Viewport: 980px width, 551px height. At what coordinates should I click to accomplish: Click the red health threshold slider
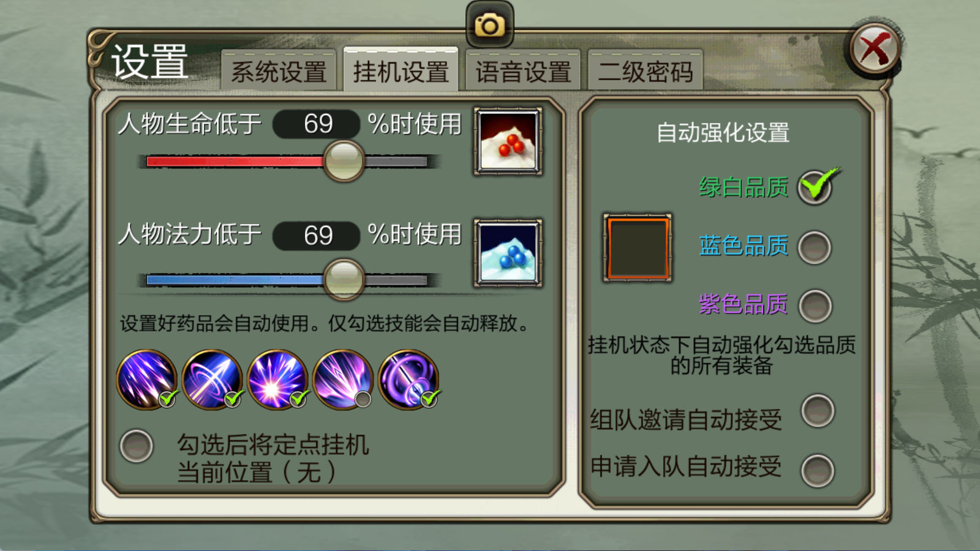[x=288, y=162]
